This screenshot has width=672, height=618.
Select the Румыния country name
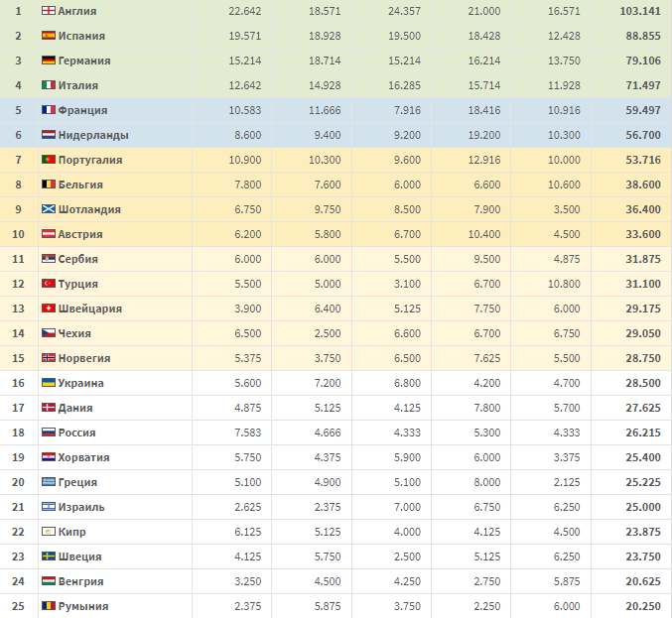[83, 607]
